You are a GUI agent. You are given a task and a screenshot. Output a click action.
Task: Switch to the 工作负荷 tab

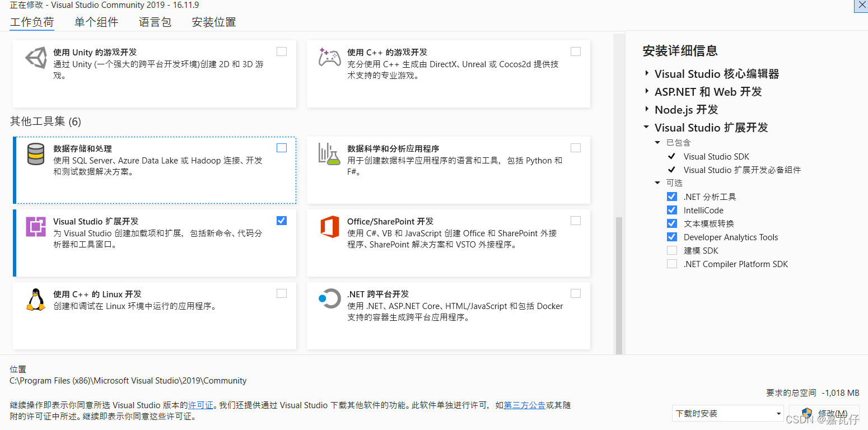[32, 22]
